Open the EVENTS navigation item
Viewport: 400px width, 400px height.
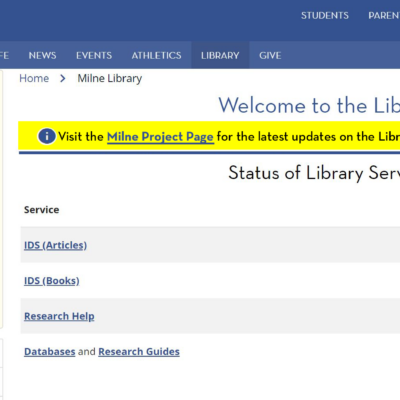(94, 55)
